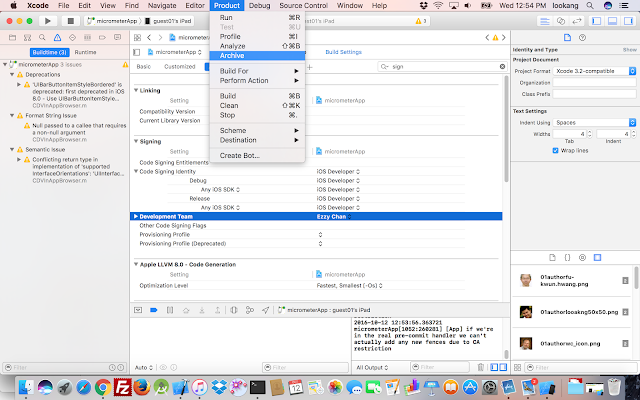Open the Build For submenu
This screenshot has width=640, height=400.
click(257, 71)
